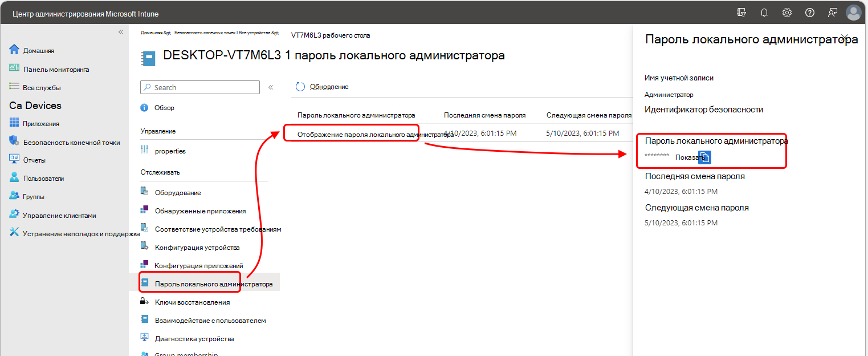Image resolution: width=868 pixels, height=356 pixels.
Task: Click the Соответствие устройства требованиям icon
Action: (x=144, y=228)
